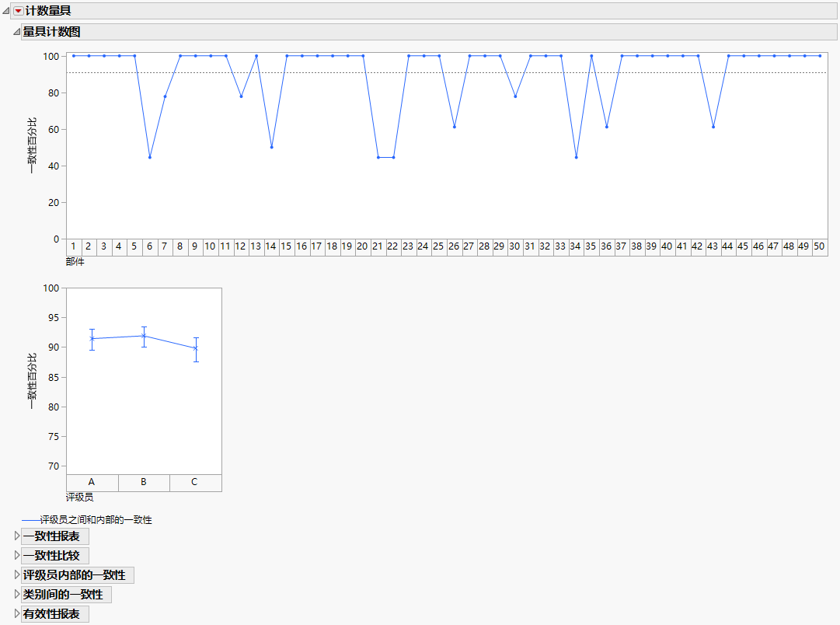The width and height of the screenshot is (840, 625).
Task: Expand the 评级员内部的一致性 section
Action: (15, 574)
